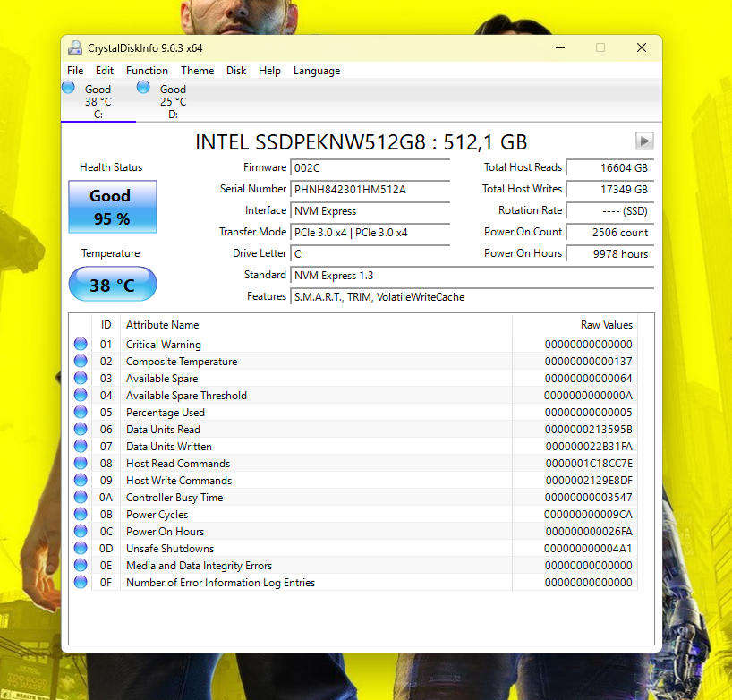This screenshot has width=732, height=700.
Task: Click the CrystalDiskInfo app icon in title bar
Action: tap(75, 48)
